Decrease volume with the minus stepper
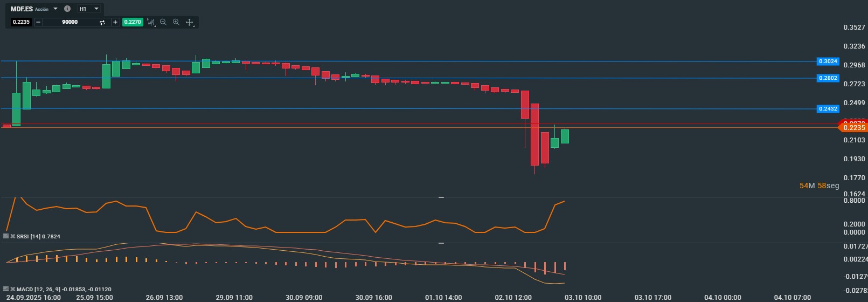The width and height of the screenshot is (868, 302). tap(38, 22)
